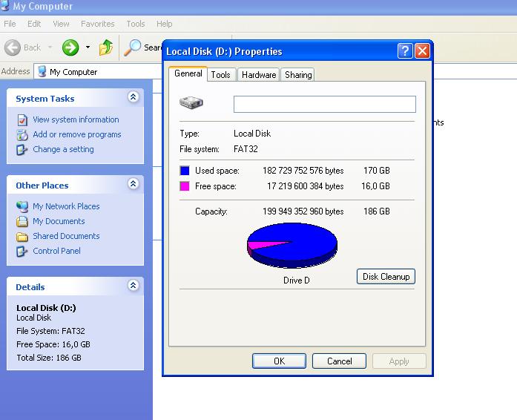Click the Local Disk (D:) heading in Details

tap(46, 308)
